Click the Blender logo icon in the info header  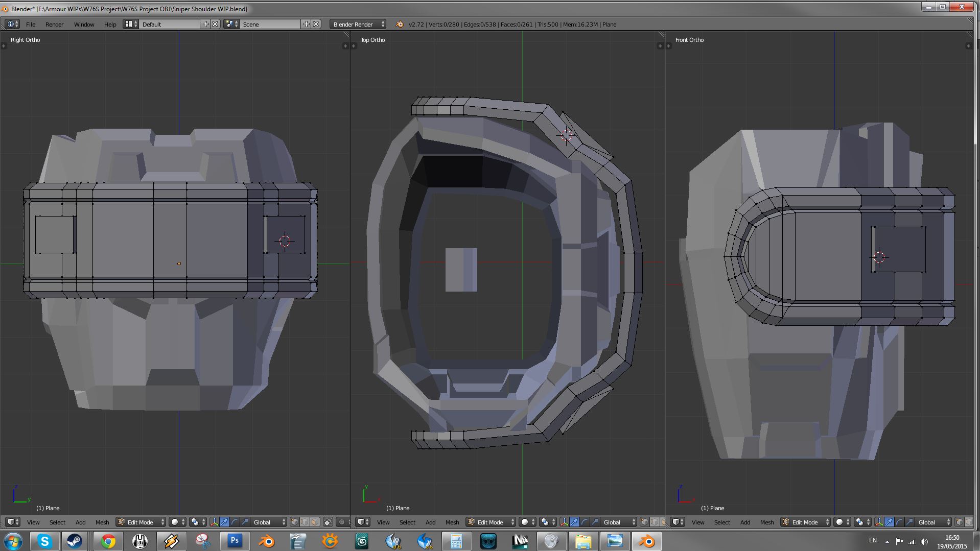[400, 24]
